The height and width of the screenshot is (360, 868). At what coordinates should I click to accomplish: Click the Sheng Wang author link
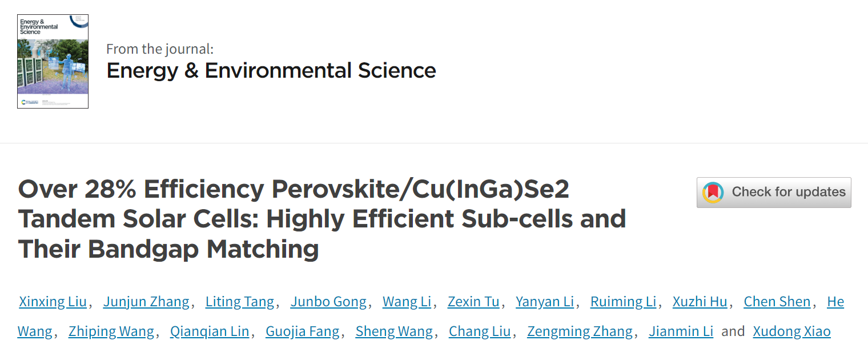[x=394, y=331]
